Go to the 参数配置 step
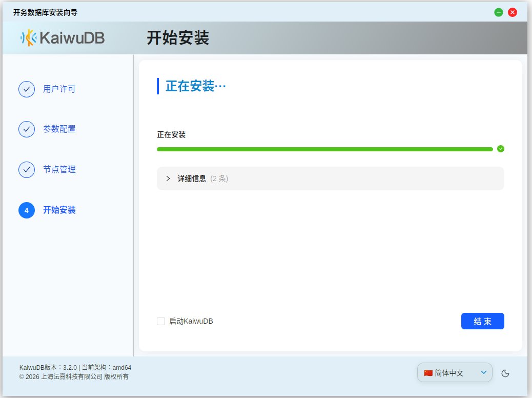Image resolution: width=532 pixels, height=398 pixels. point(59,129)
